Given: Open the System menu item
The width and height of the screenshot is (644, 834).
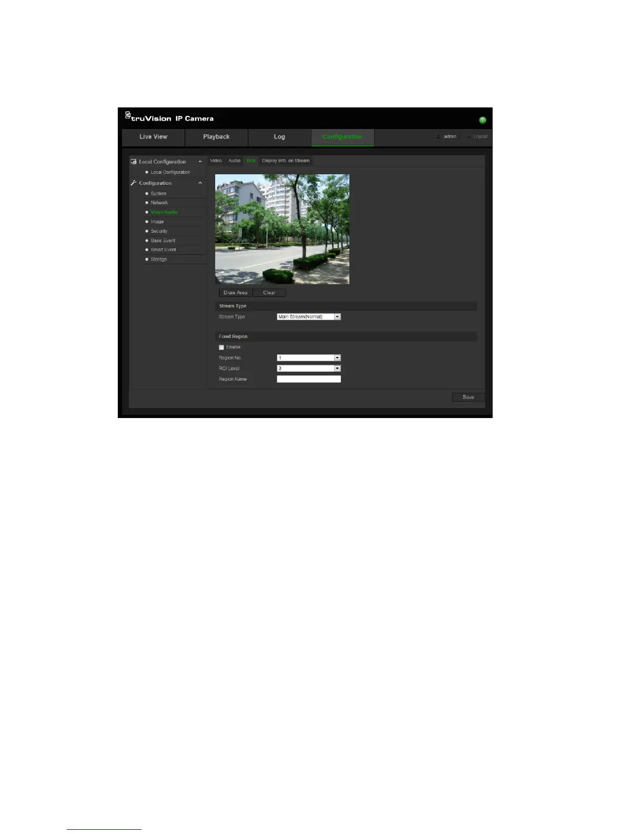Looking at the screenshot, I should (158, 193).
